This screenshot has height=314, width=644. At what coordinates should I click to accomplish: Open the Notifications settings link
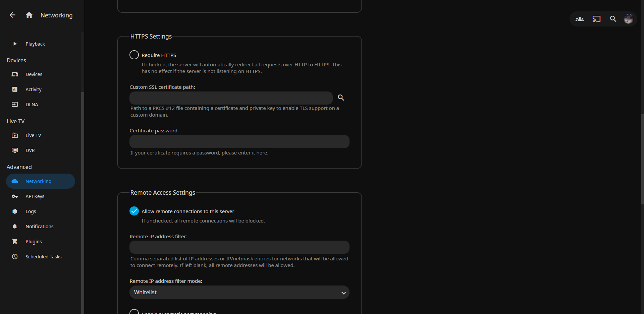pyautogui.click(x=39, y=227)
